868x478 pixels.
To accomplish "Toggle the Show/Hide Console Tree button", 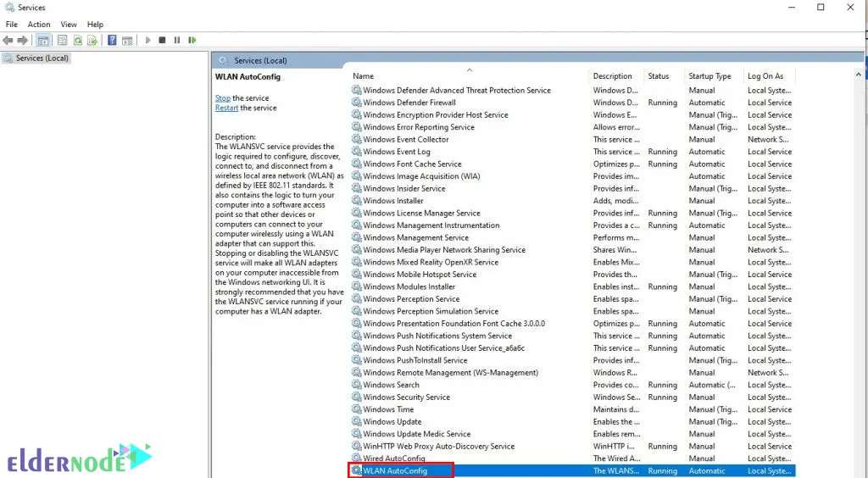I will pos(42,41).
